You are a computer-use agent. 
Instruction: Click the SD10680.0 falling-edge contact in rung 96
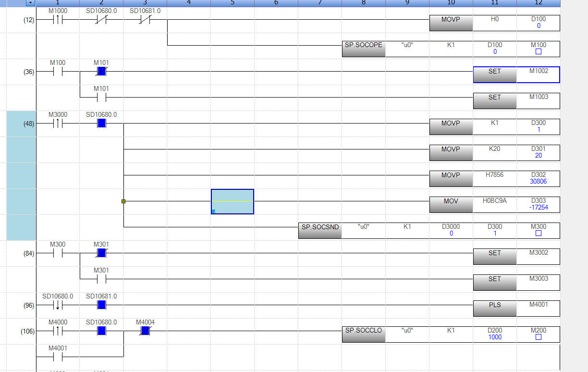[58, 305]
